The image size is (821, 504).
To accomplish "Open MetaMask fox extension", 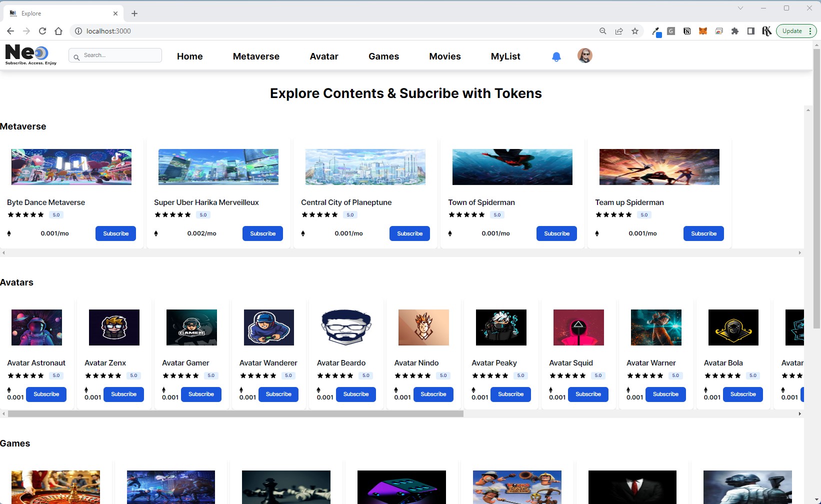I will coord(703,31).
